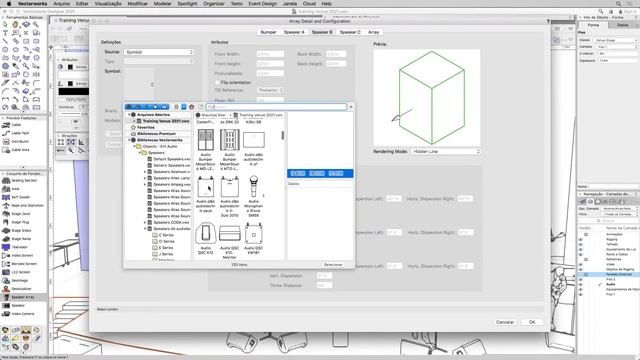
Task: Select the Bibliotecas Premium tree entry
Action: (x=156, y=134)
